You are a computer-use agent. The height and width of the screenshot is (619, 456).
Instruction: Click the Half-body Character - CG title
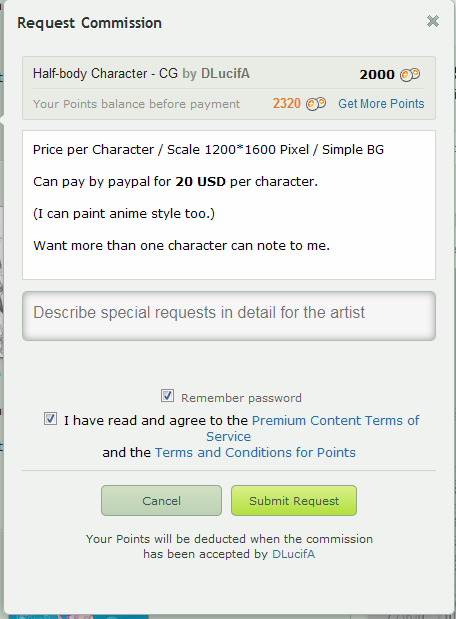pos(105,73)
